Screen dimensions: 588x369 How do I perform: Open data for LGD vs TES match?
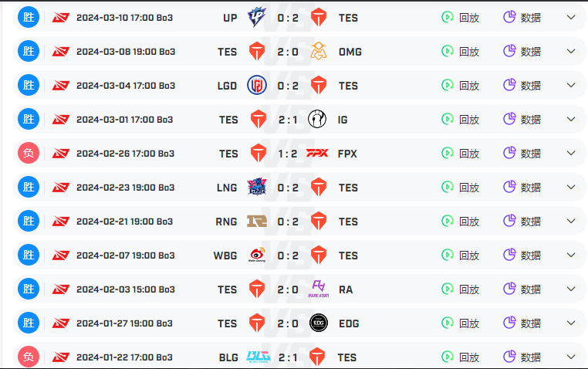522,85
